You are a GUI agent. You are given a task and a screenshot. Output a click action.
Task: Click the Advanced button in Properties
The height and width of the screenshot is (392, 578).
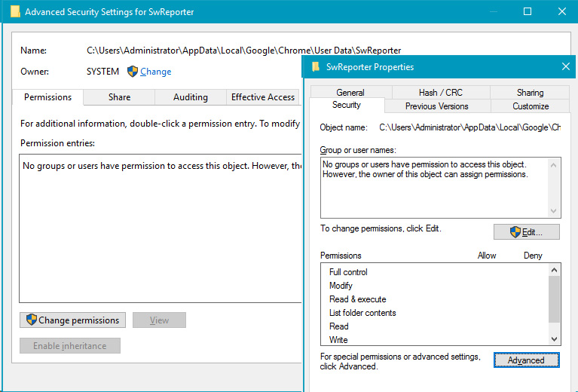pos(527,360)
